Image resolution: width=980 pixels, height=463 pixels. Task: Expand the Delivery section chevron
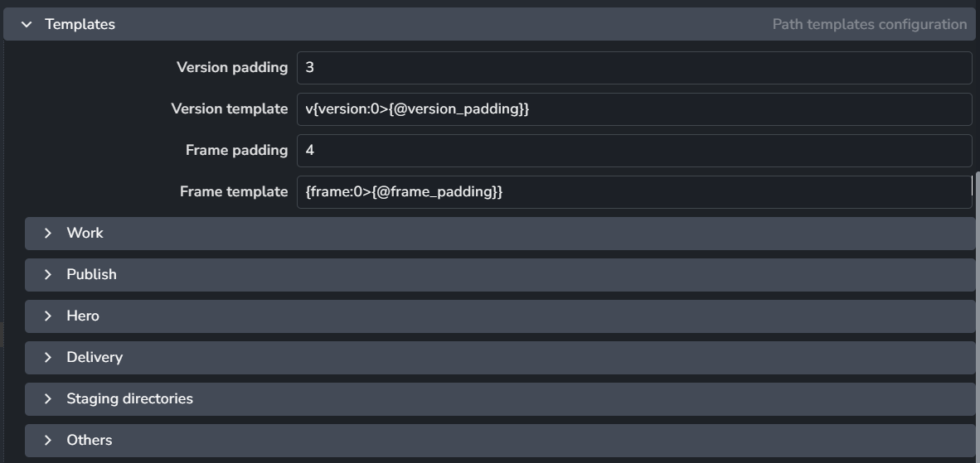[48, 358]
